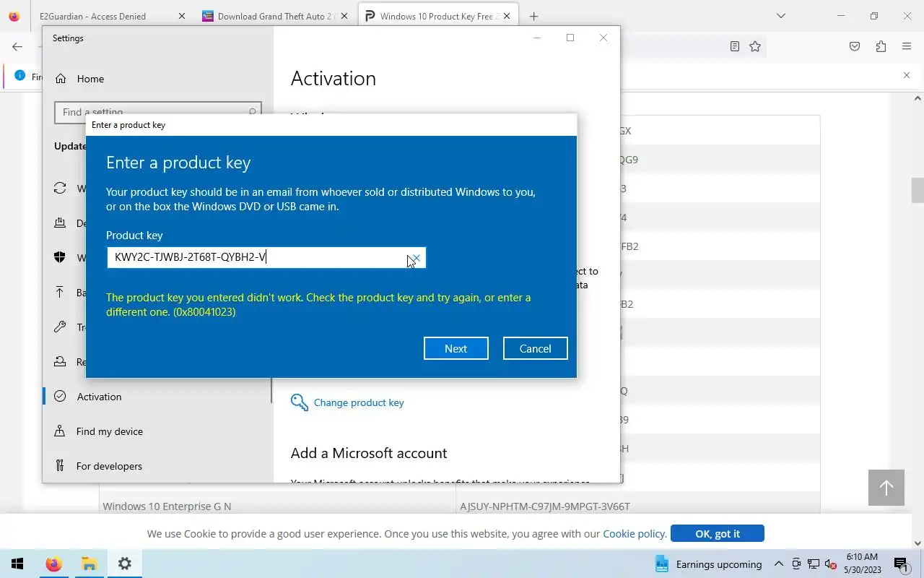Accept cookies with OK, got it
This screenshot has width=924, height=578.
coord(717,533)
